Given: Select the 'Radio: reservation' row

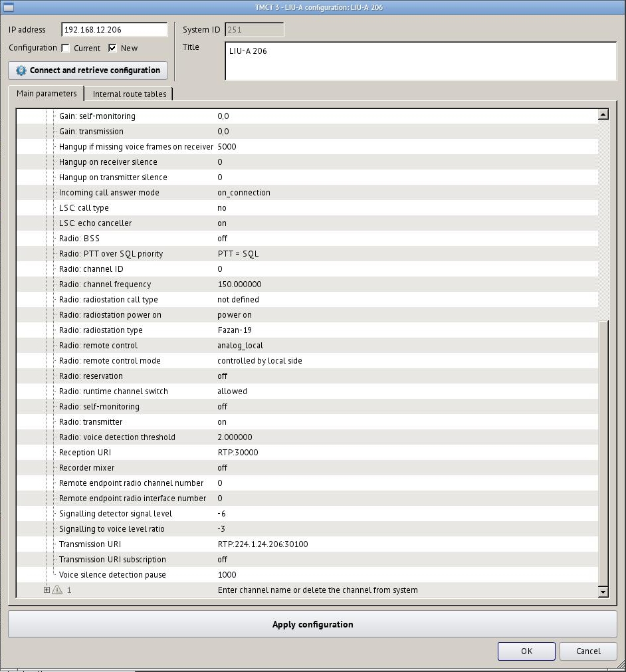Looking at the screenshot, I should click(307, 376).
